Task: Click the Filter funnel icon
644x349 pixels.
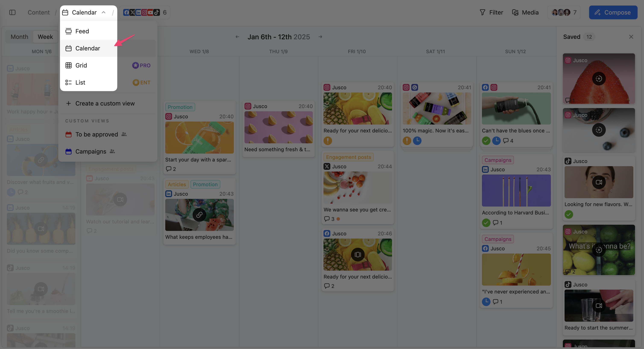Action: point(482,12)
